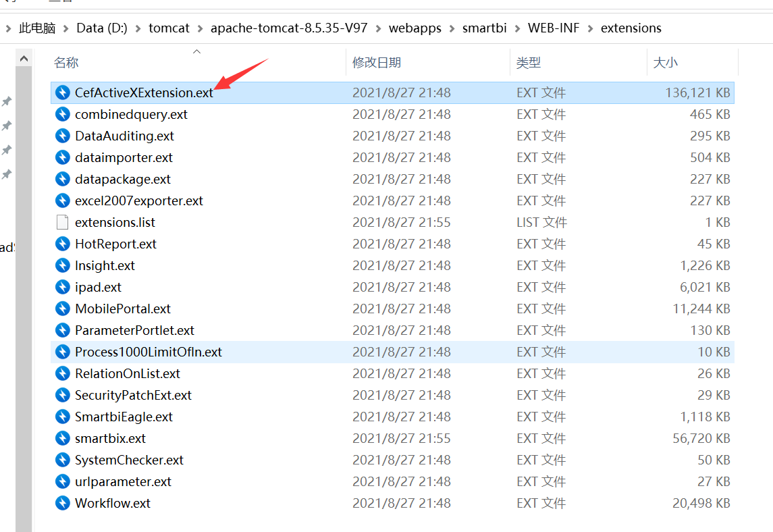The width and height of the screenshot is (773, 532).
Task: Click the RelationOnList.ext file icon
Action: [x=63, y=374]
